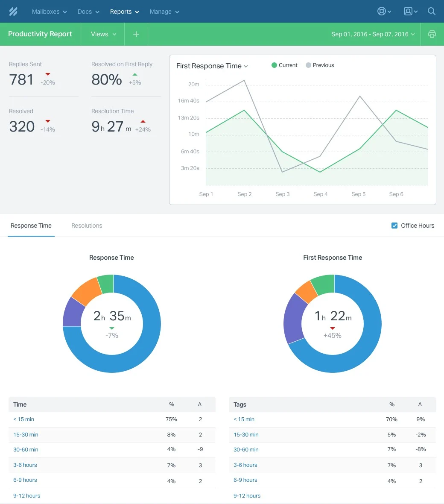Image resolution: width=444 pixels, height=504 pixels.
Task: Click the '< 15 min' link in Time table
Action: click(x=23, y=419)
